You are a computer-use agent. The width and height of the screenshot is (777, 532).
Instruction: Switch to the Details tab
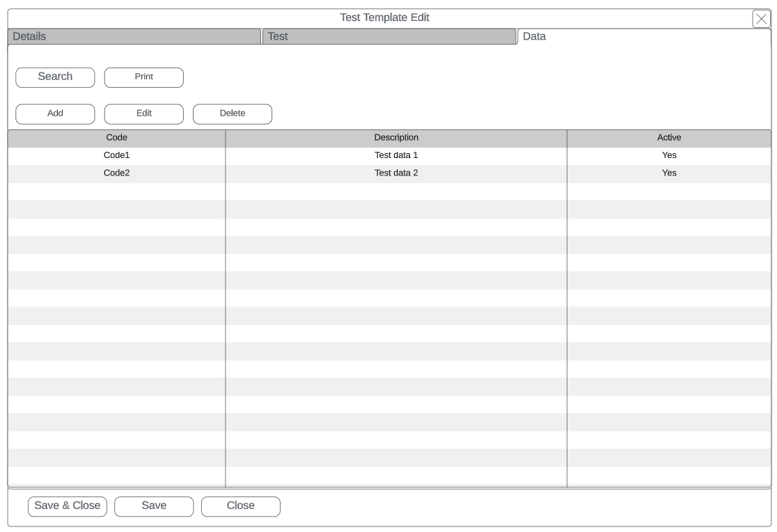[134, 37]
